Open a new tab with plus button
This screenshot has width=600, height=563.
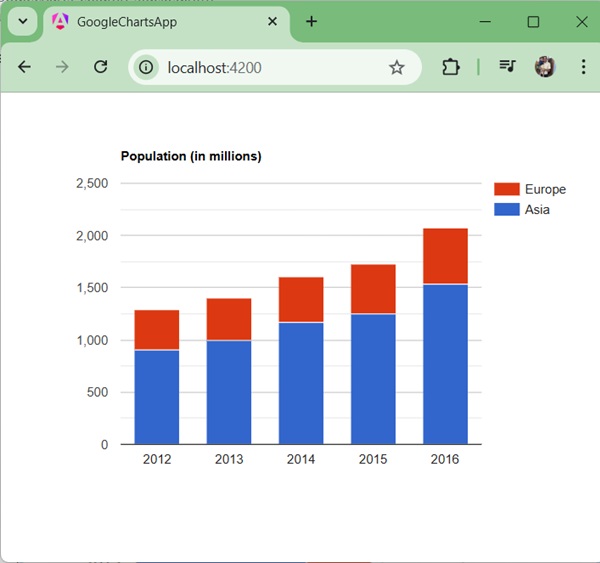(311, 21)
